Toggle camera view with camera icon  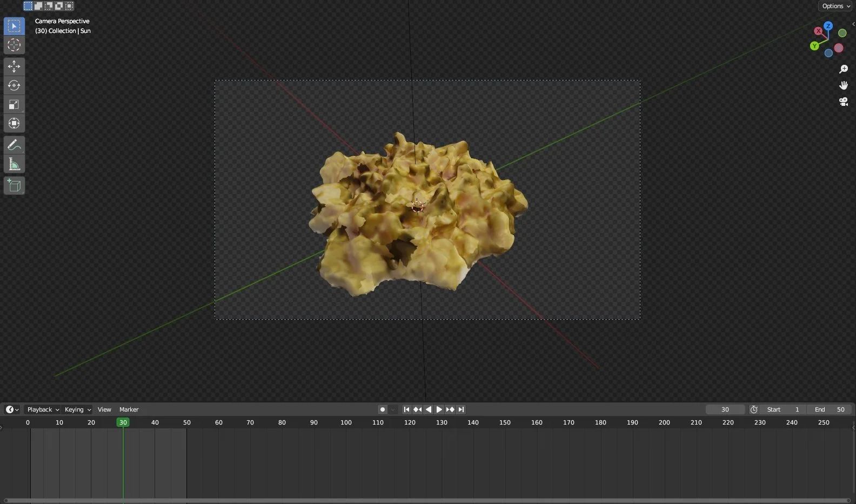point(843,102)
